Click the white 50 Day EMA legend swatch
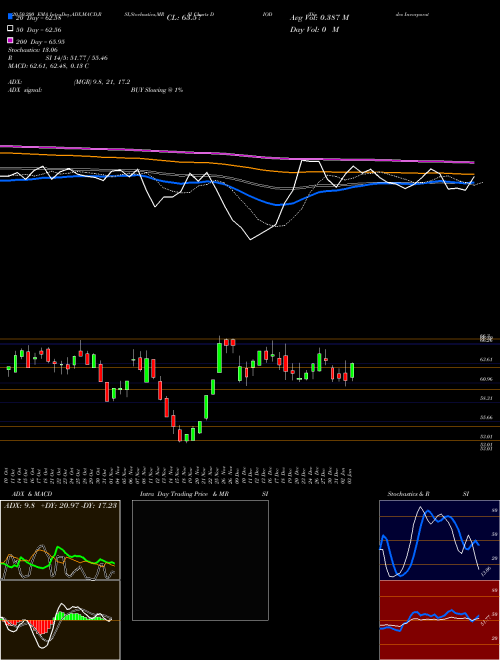Screen dimensions: 500x660 click(x=11, y=29)
